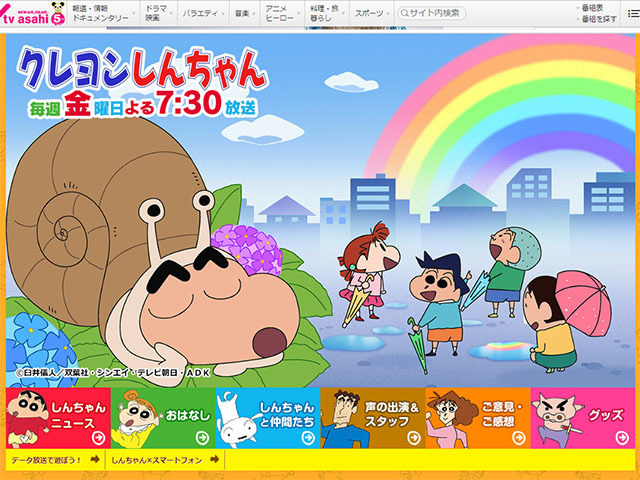
Task: Open the 番組表 link
Action: 592,8
